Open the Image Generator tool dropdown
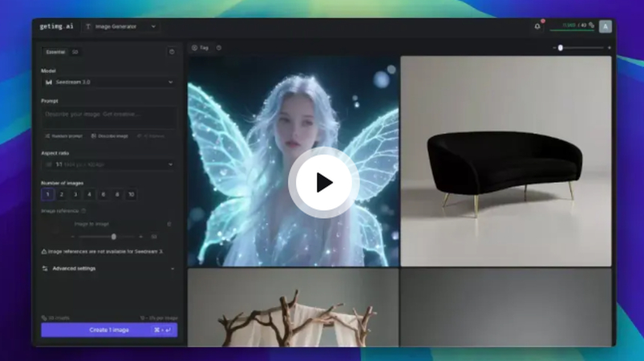Image resolution: width=644 pixels, height=361 pixels. click(120, 26)
